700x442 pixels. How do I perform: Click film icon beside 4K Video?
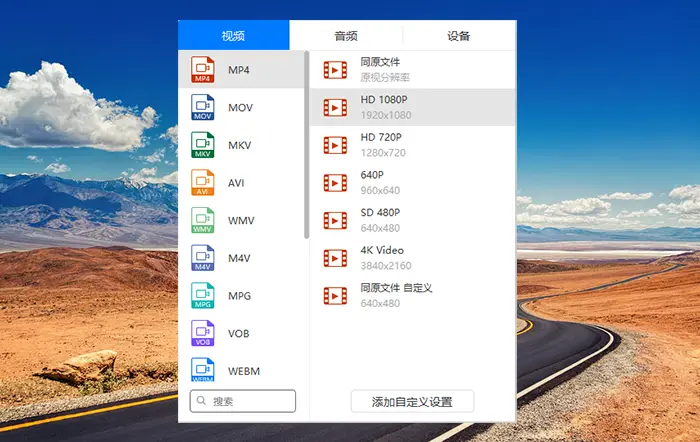click(335, 258)
